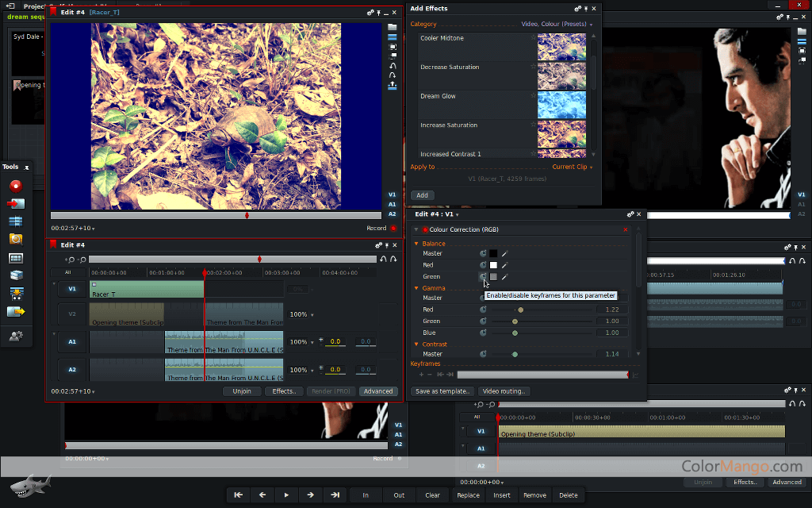The image size is (812, 508).
Task: Open user settings icon at bottom of Tools
Action: pos(16,337)
